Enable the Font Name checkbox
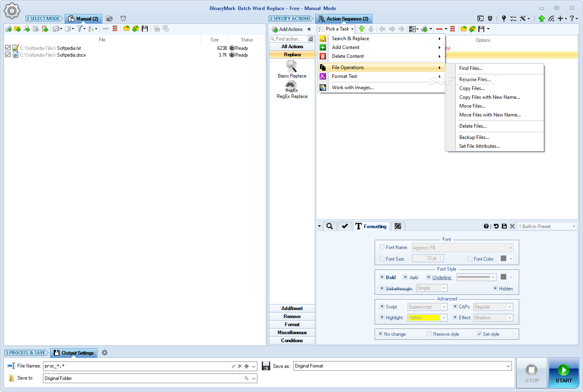Screen dimensions: 583x392 [382, 247]
